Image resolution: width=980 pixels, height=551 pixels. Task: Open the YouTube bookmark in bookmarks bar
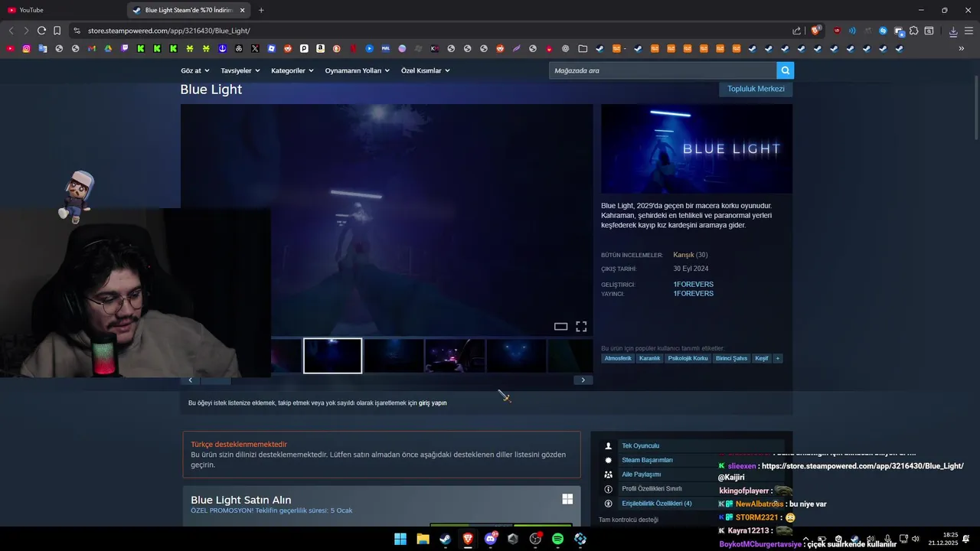tap(11, 48)
